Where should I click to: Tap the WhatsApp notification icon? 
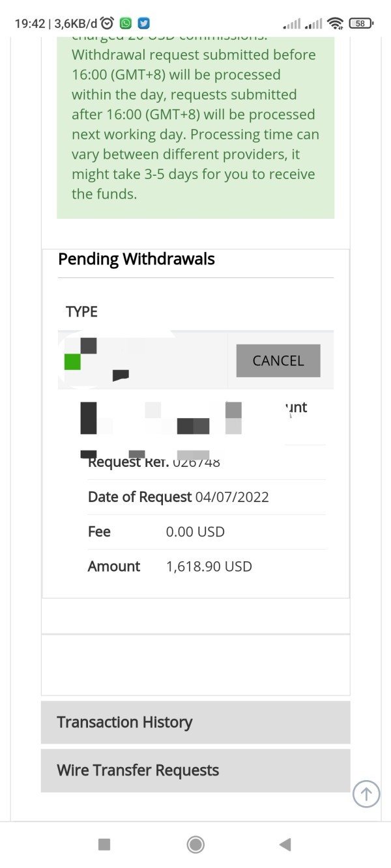[x=126, y=23]
